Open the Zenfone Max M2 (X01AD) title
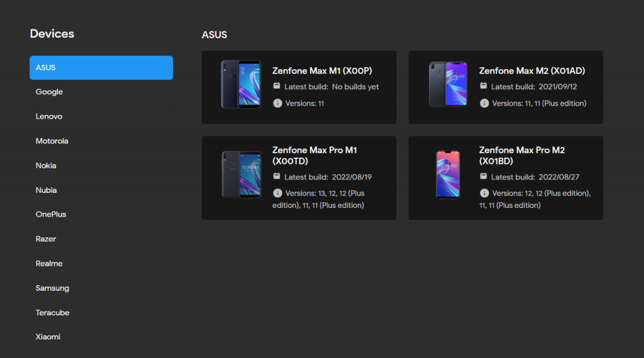Screen dimensions: 644x358 (x=532, y=71)
